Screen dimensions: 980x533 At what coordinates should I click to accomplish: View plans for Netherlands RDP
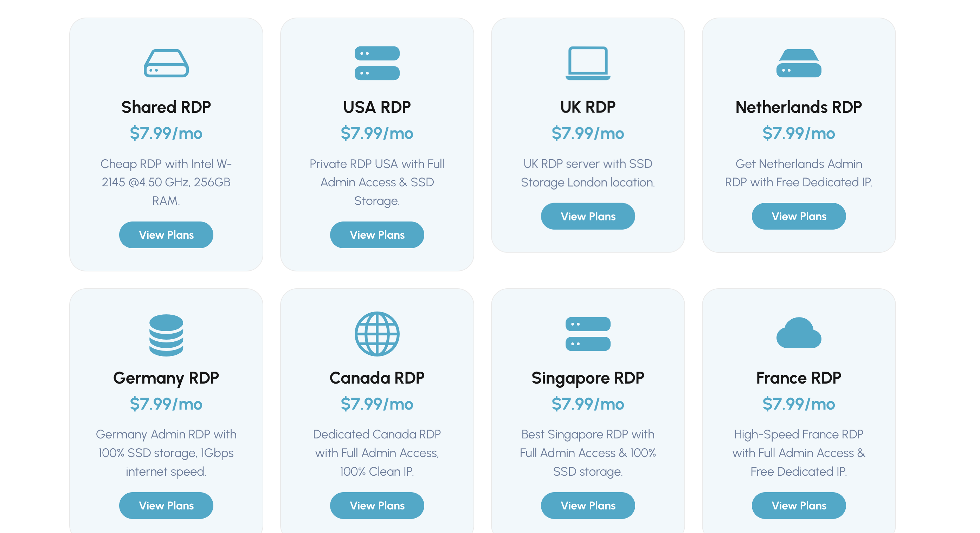799,216
